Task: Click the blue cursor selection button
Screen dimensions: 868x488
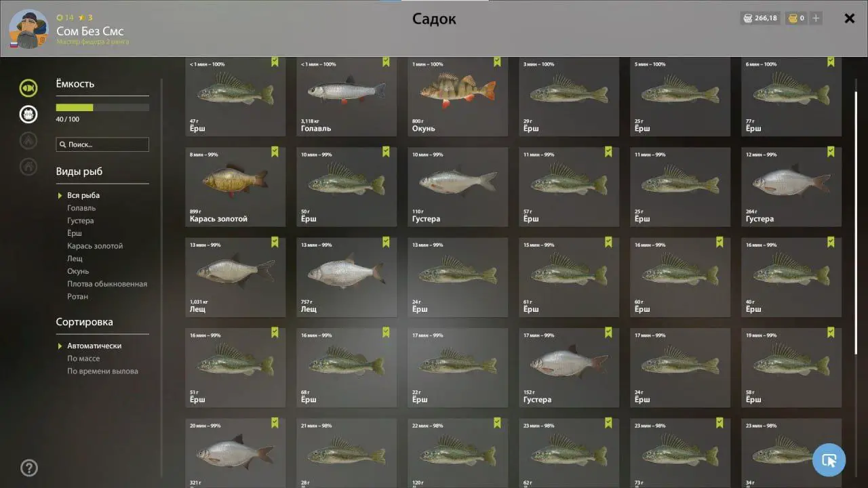Action: (829, 460)
